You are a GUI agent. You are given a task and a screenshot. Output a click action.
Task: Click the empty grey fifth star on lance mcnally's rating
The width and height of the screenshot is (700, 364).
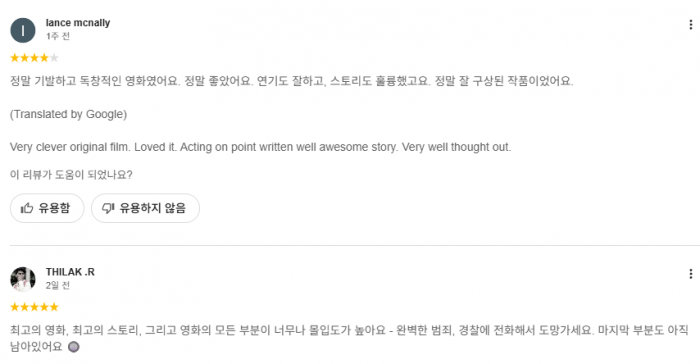54,58
